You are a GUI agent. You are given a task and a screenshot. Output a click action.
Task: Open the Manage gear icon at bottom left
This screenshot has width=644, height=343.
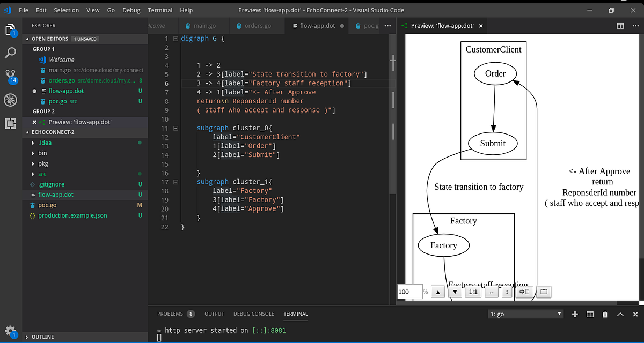[x=11, y=331]
